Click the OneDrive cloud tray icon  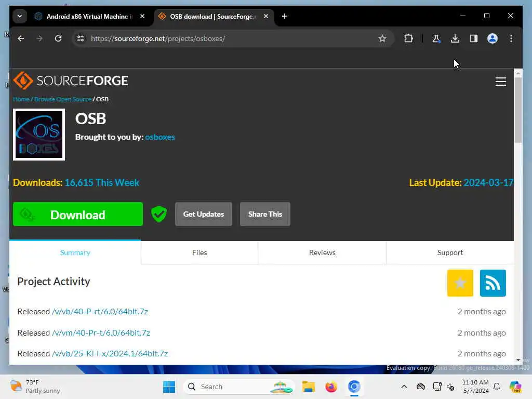(x=421, y=387)
